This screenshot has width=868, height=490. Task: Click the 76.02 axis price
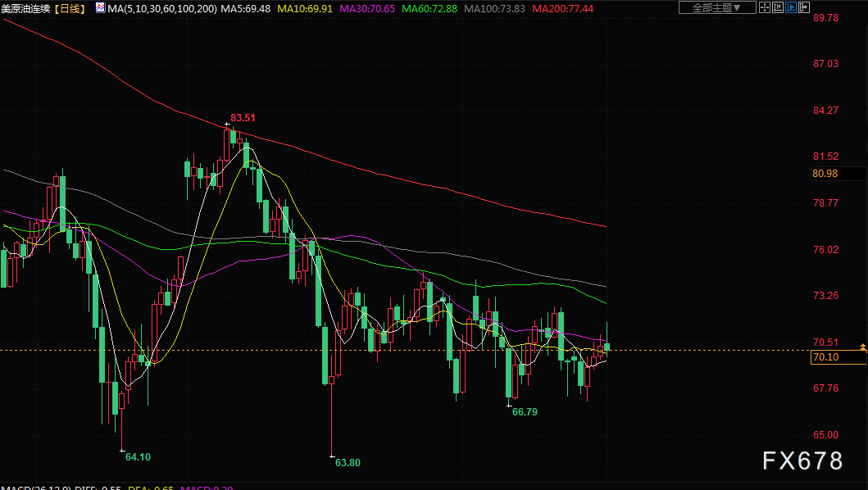coord(825,250)
